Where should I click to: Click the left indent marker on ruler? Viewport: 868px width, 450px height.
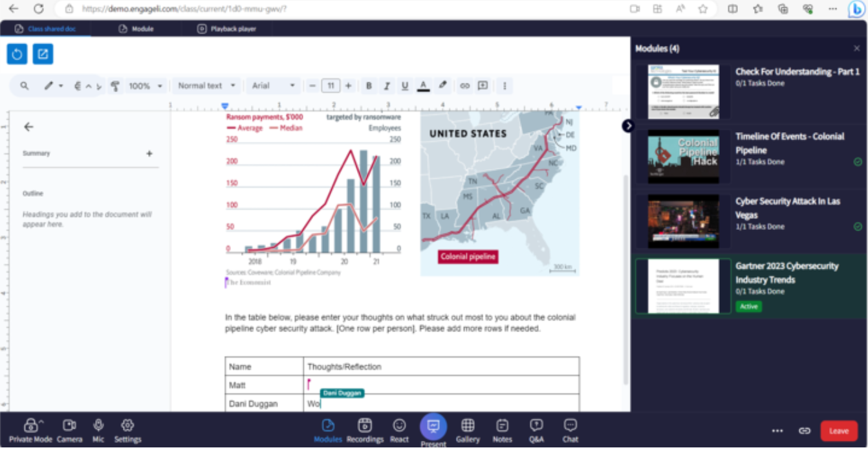pos(225,106)
